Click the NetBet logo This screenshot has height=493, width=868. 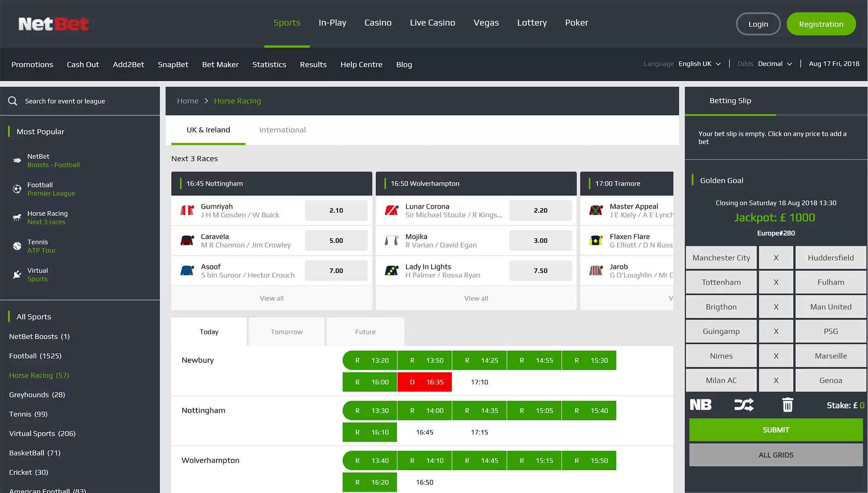pyautogui.click(x=53, y=24)
